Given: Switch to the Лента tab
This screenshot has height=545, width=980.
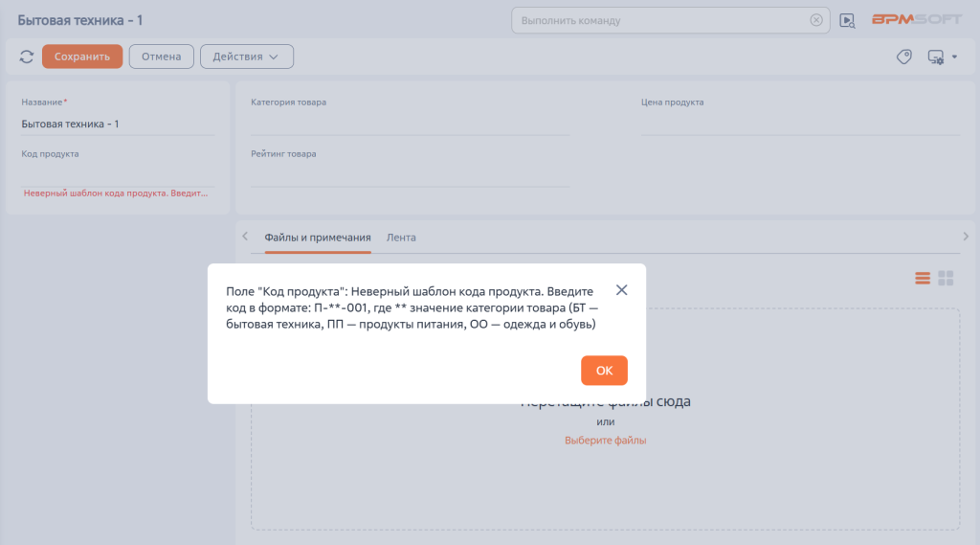Looking at the screenshot, I should pyautogui.click(x=401, y=238).
